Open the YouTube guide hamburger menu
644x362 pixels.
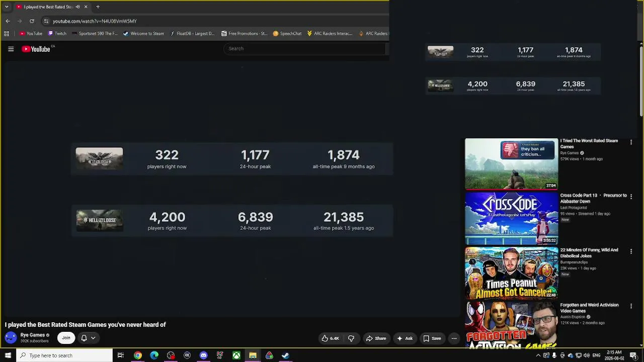(x=11, y=49)
